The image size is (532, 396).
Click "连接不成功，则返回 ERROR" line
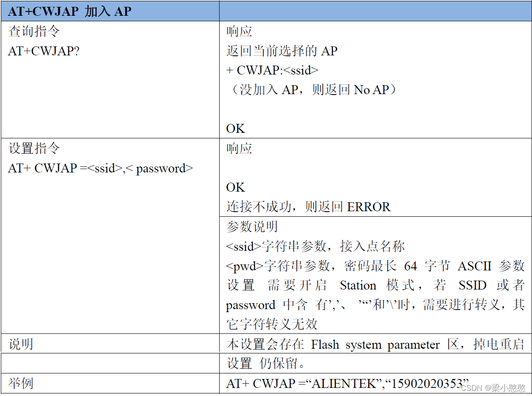pyautogui.click(x=308, y=207)
